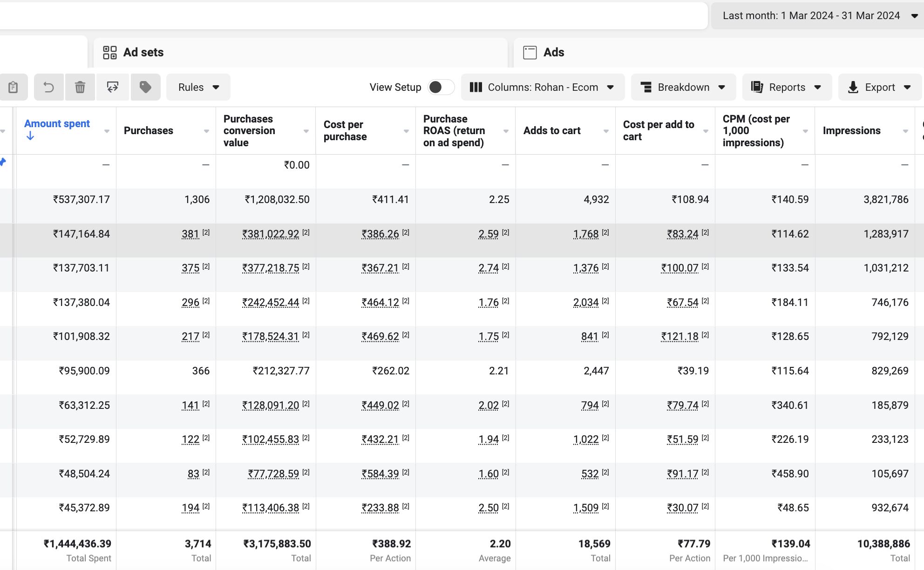
Task: Open the Rules dropdown
Action: coord(198,87)
